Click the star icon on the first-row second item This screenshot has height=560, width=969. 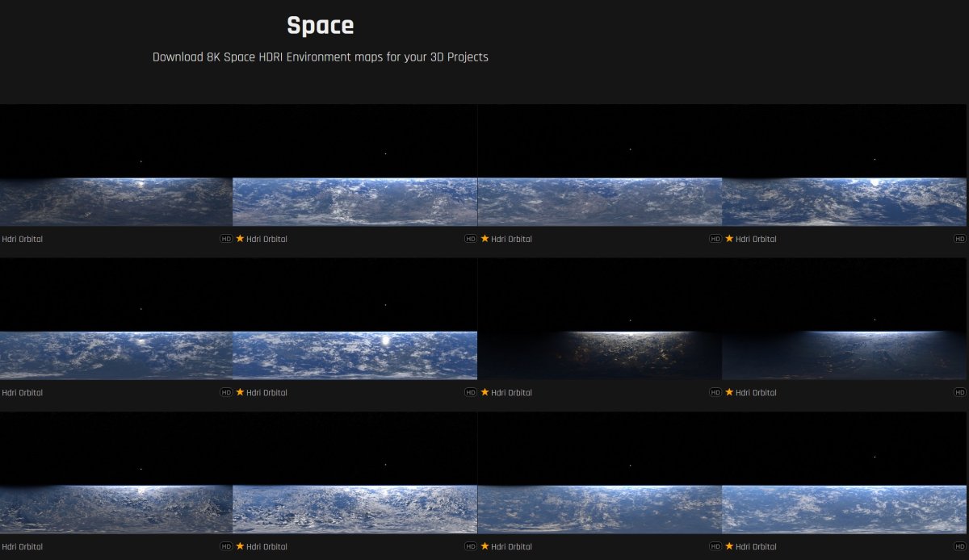pyautogui.click(x=240, y=239)
